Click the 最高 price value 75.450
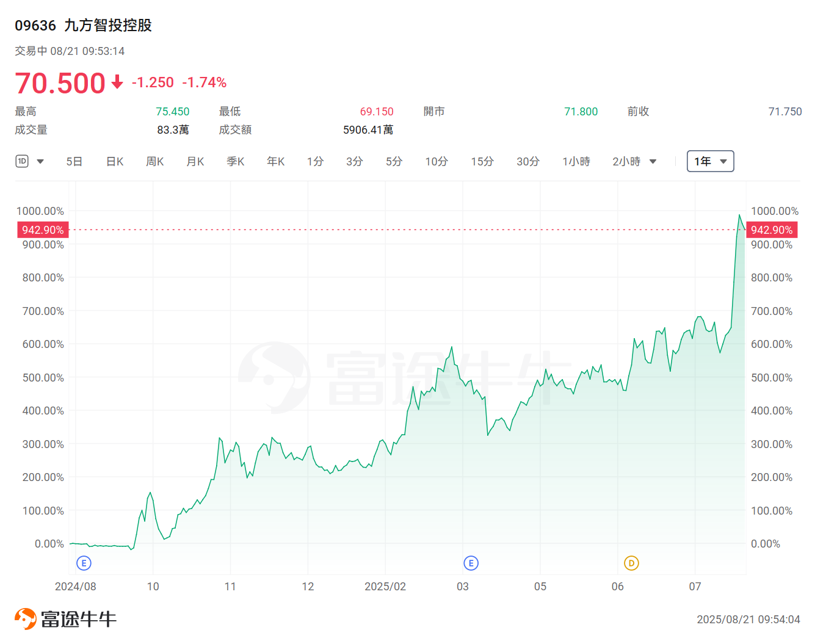 [173, 111]
